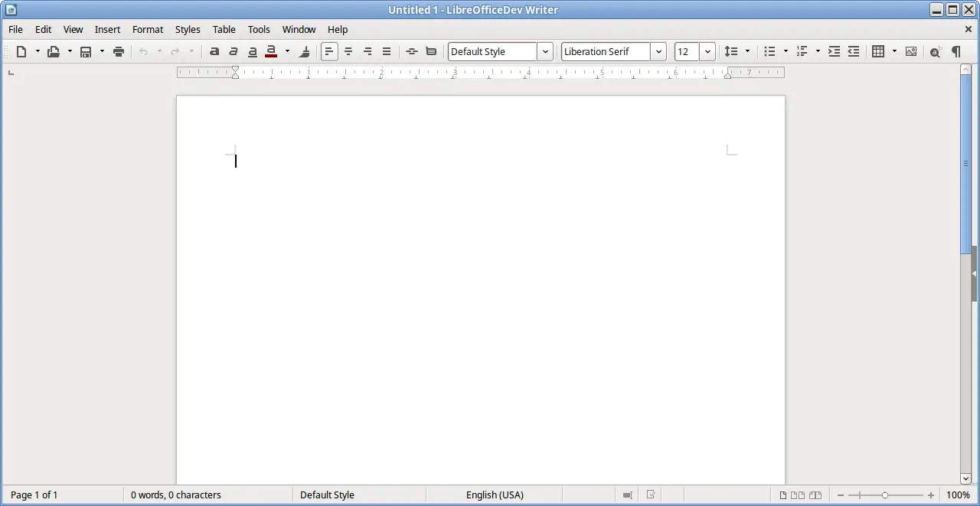Toggle Bold formatting
This screenshot has width=980, height=506.
[x=214, y=51]
